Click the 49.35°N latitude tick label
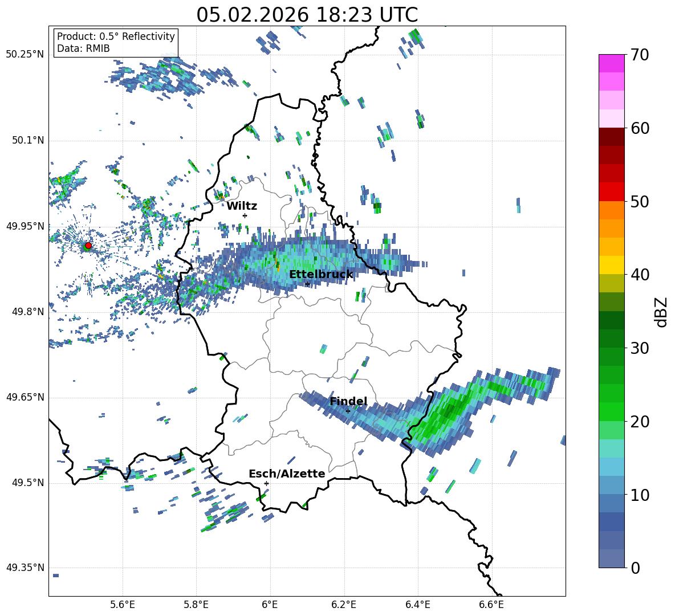675x616 pixels. pos(25,568)
